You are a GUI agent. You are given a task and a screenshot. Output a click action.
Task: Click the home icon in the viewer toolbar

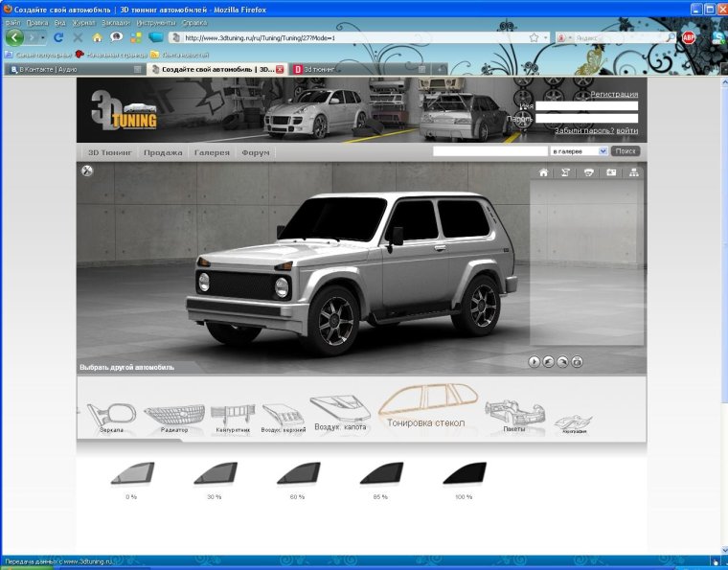point(543,172)
